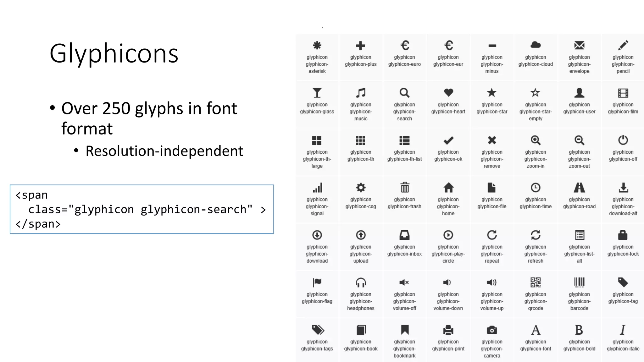Select the glyphicon-time clock icon

[x=536, y=188]
